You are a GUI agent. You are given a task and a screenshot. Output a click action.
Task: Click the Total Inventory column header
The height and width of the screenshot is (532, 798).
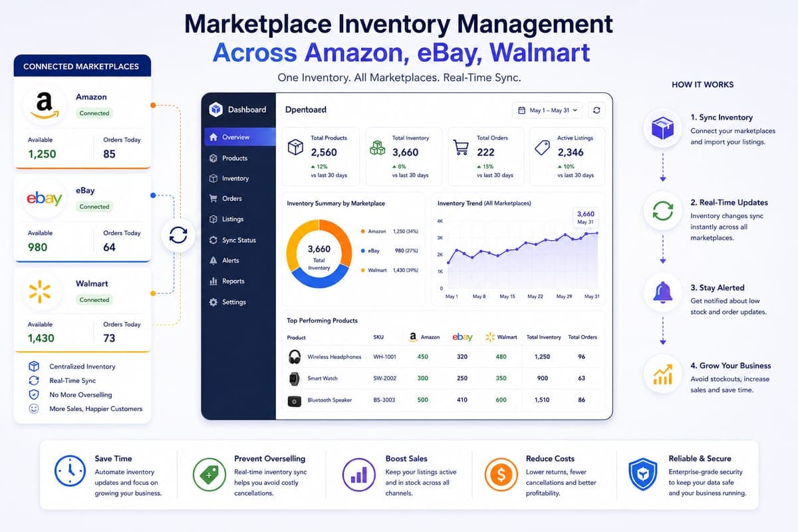(544, 337)
